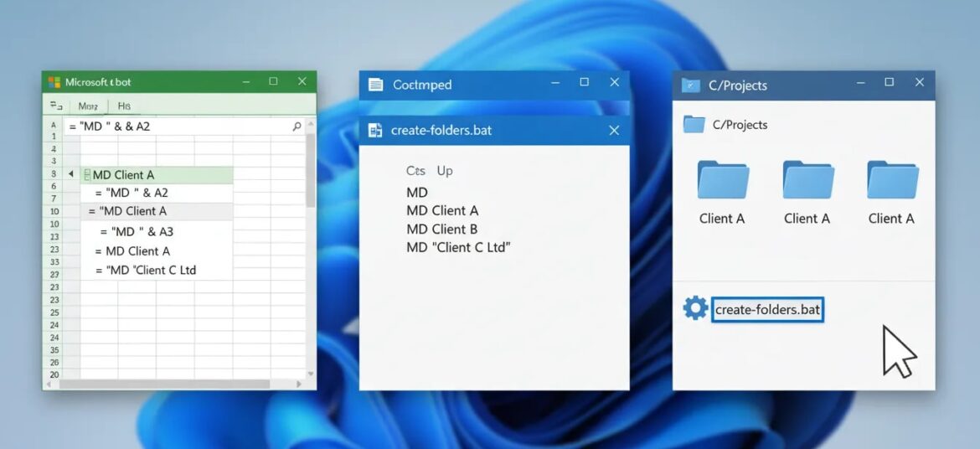Click the document icon in the Coctmped title bar
The image size is (980, 449).
[x=375, y=85]
